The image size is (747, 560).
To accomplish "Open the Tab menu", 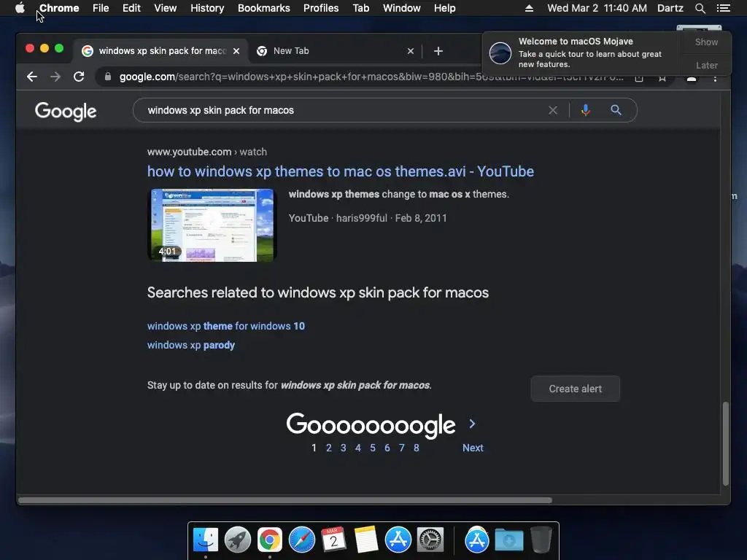I will [360, 8].
